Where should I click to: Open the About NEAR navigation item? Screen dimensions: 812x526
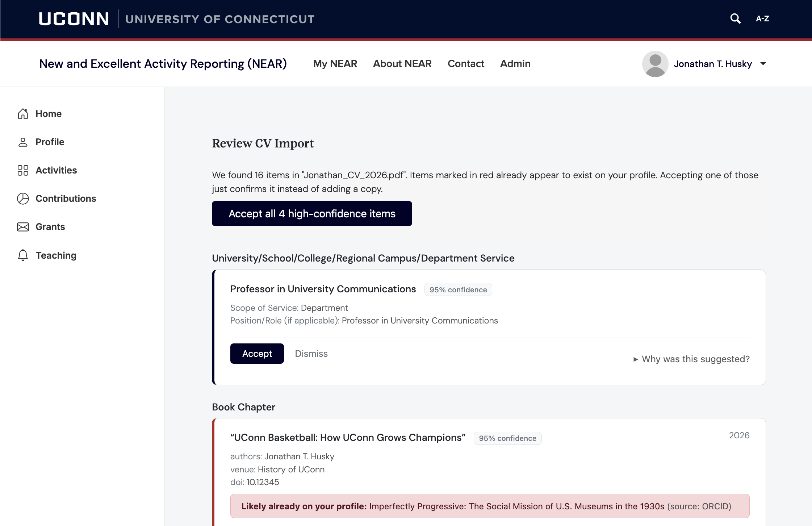click(x=402, y=64)
